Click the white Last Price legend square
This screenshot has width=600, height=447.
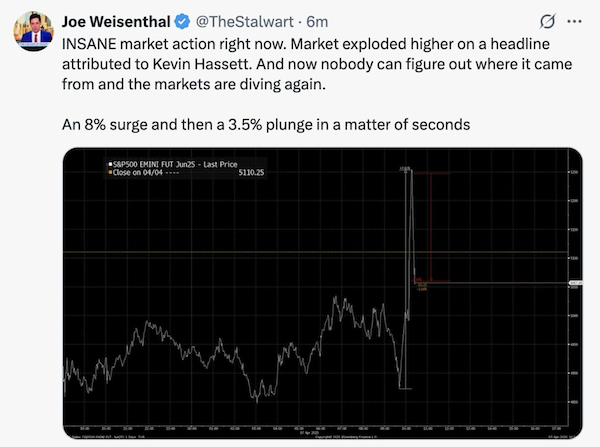110,164
